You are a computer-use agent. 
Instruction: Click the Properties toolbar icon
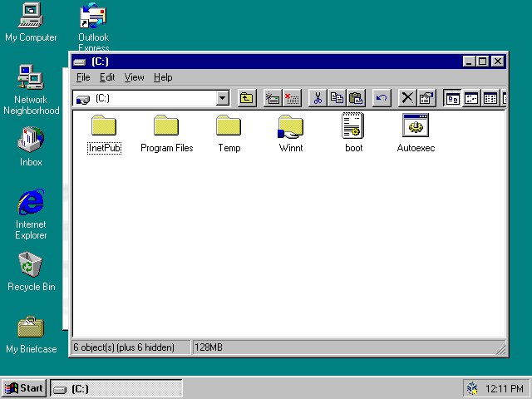pyautogui.click(x=426, y=98)
